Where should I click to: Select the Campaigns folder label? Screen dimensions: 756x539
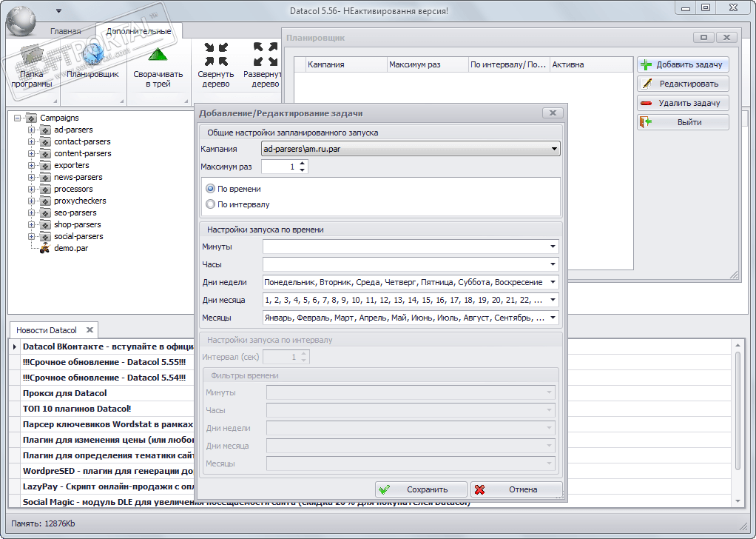[x=59, y=118]
